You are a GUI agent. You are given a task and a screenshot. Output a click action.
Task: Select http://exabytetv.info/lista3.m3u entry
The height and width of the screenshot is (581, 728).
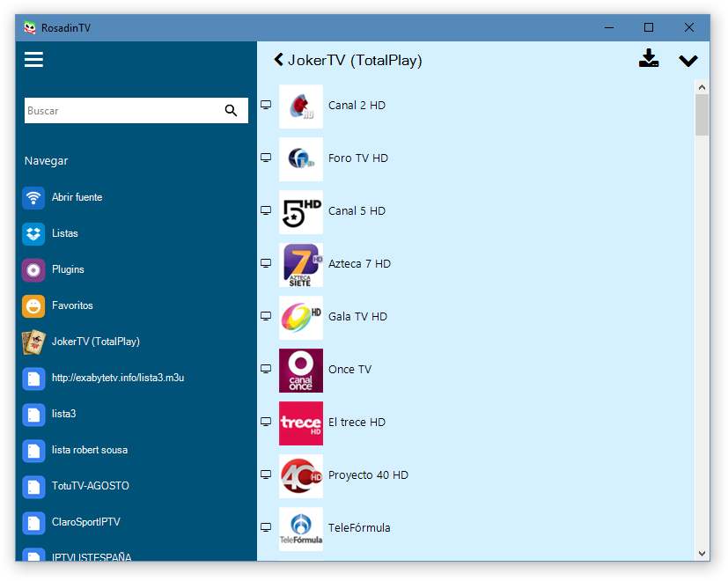pyautogui.click(x=118, y=378)
